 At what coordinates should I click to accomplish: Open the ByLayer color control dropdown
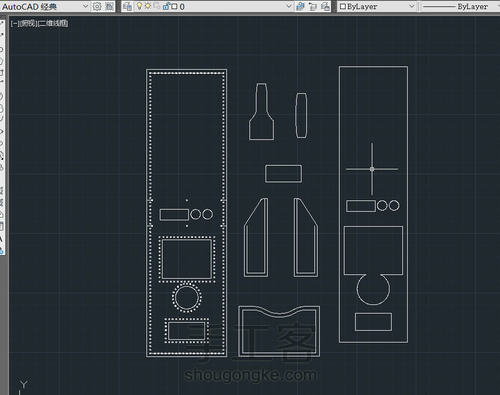pos(377,6)
